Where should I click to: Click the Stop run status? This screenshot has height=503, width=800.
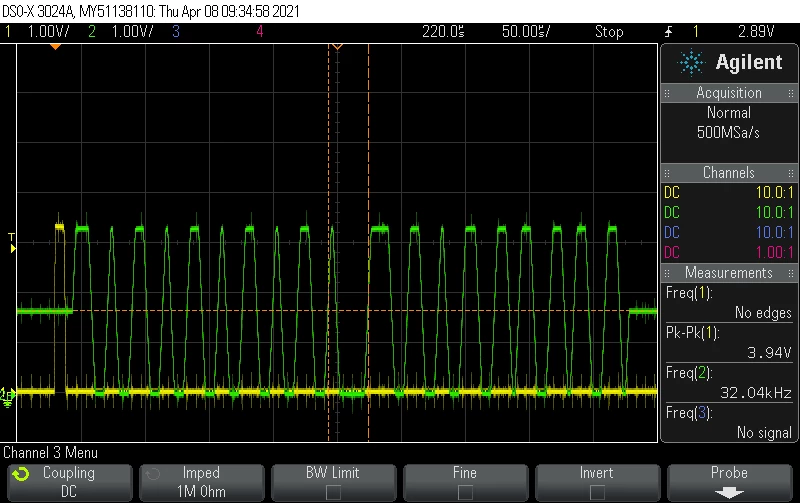click(609, 32)
